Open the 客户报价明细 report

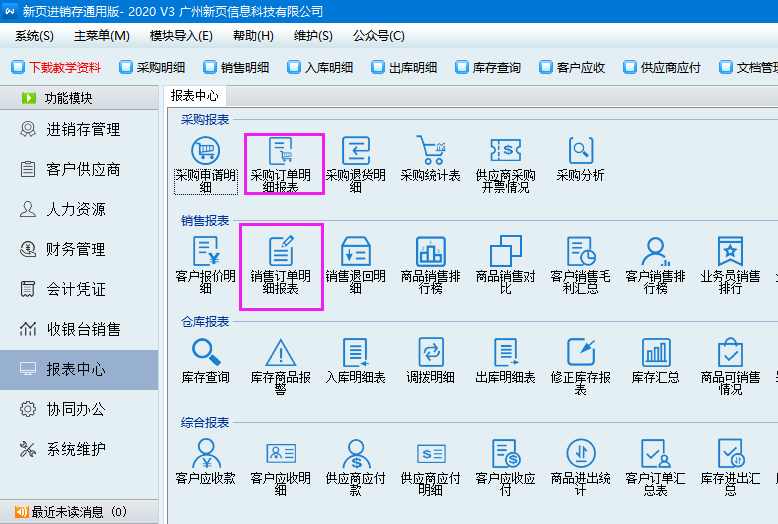click(x=205, y=265)
